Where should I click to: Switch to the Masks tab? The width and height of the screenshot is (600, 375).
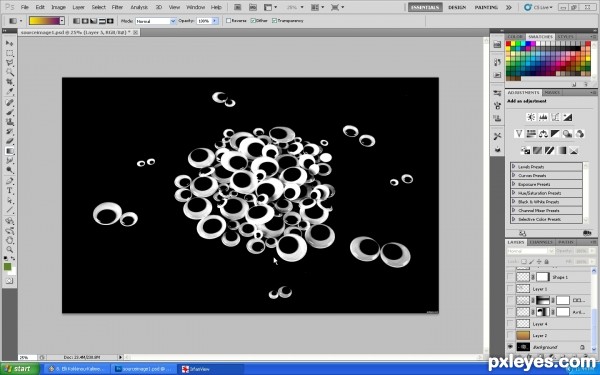[x=552, y=93]
